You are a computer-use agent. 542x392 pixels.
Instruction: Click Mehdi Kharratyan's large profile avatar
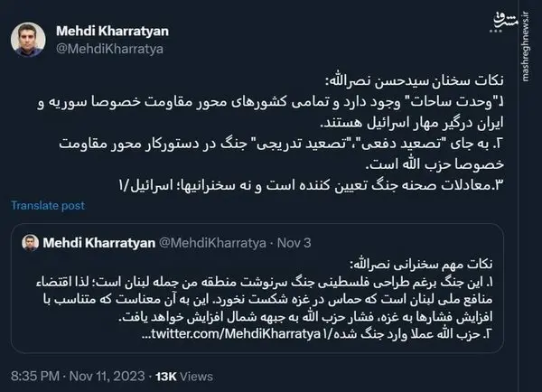tap(28, 38)
